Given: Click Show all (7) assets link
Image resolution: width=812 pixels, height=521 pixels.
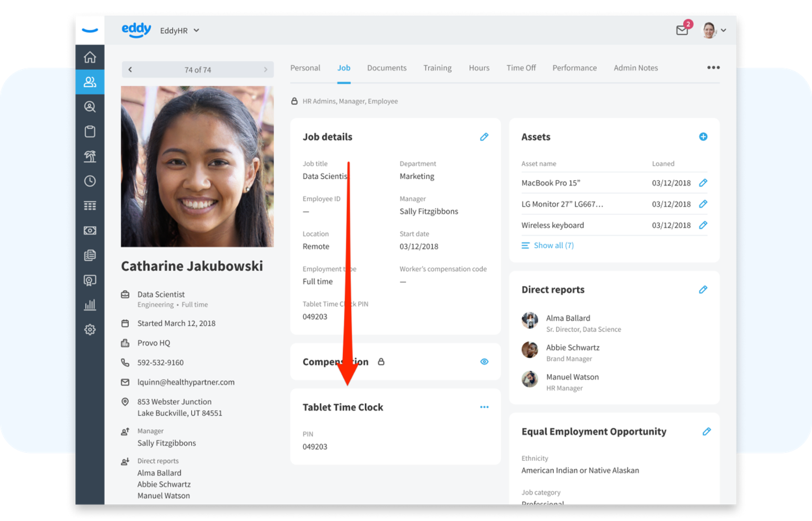Looking at the screenshot, I should click(x=547, y=245).
